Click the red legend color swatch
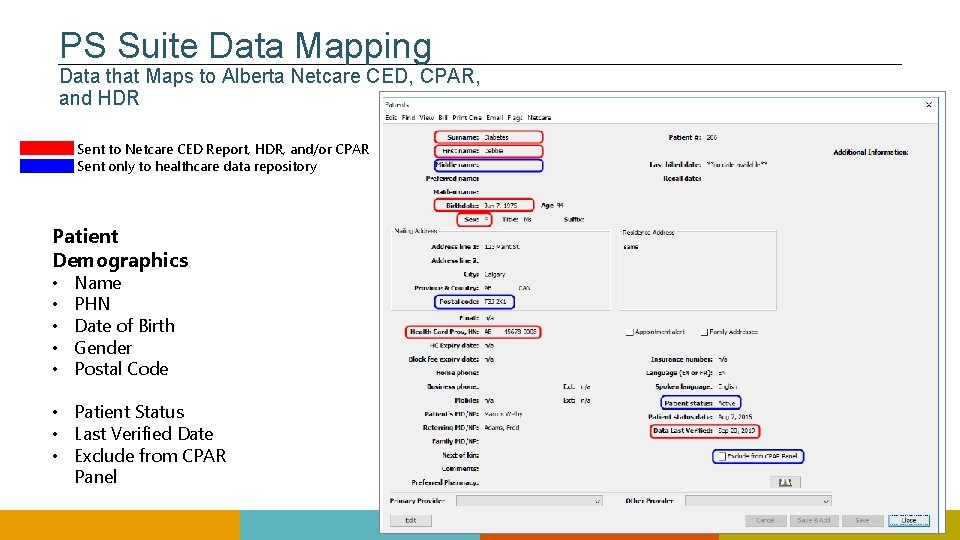This screenshot has width=960, height=540. tap(47, 148)
